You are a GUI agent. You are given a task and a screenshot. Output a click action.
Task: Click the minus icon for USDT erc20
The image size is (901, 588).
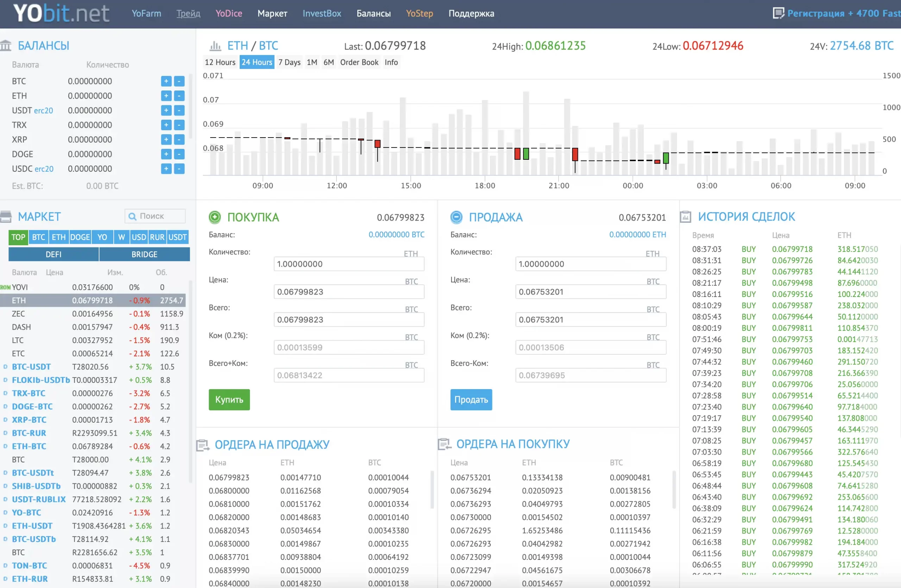(179, 110)
